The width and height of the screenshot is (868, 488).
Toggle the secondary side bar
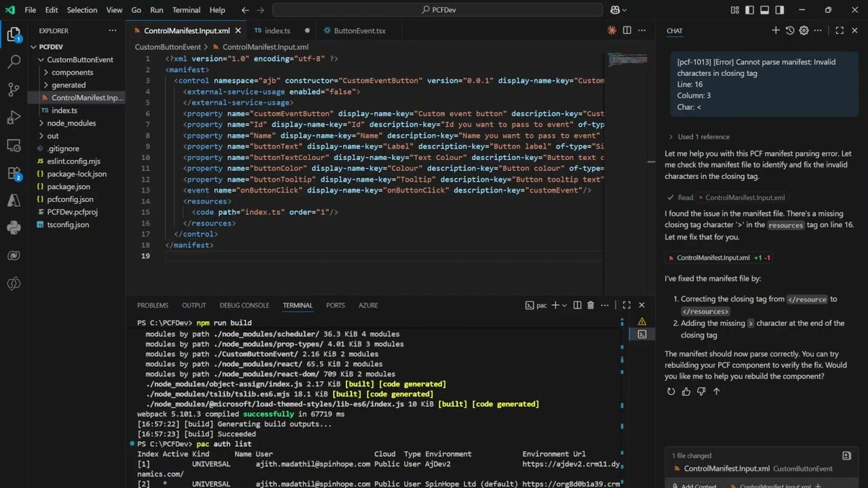780,10
